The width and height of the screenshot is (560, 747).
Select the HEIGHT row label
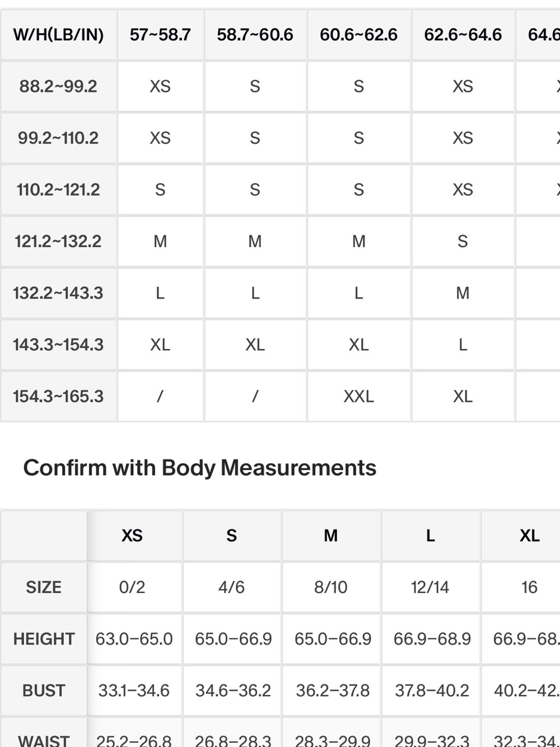(x=44, y=639)
